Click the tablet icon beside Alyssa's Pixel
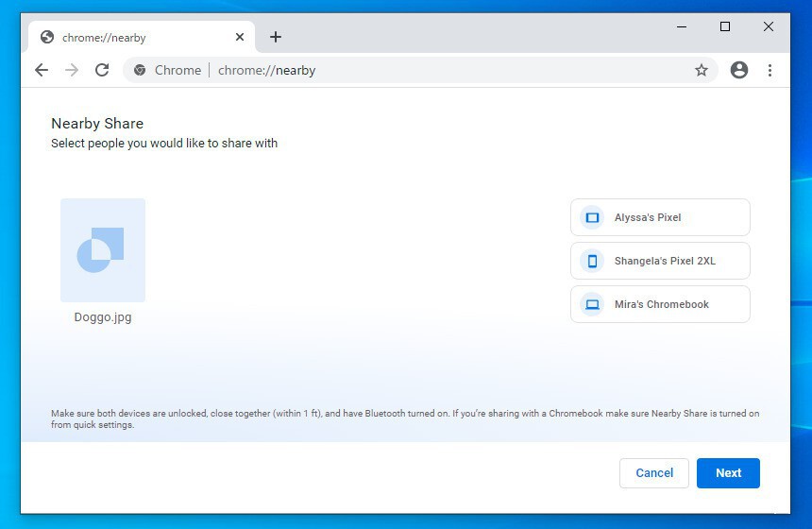 tap(592, 217)
